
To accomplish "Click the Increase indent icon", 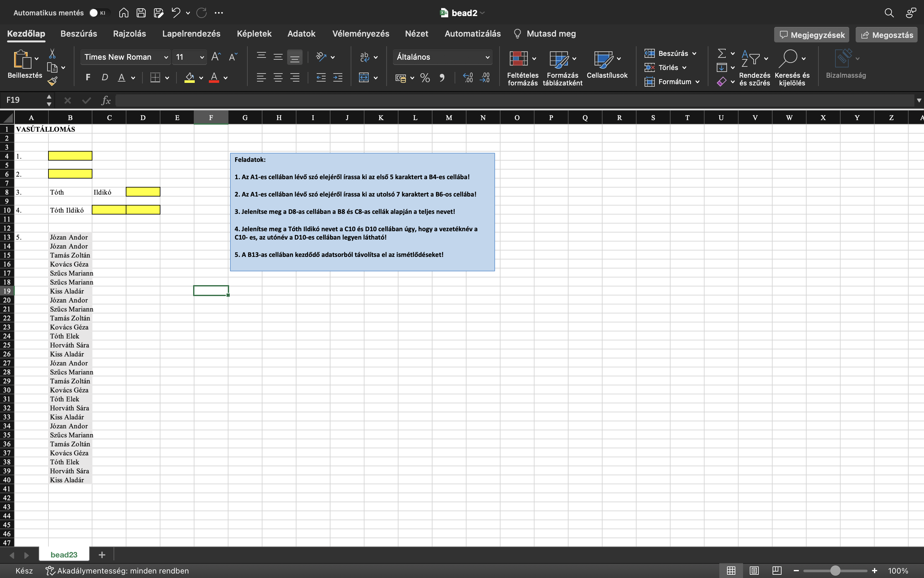I will pos(338,78).
